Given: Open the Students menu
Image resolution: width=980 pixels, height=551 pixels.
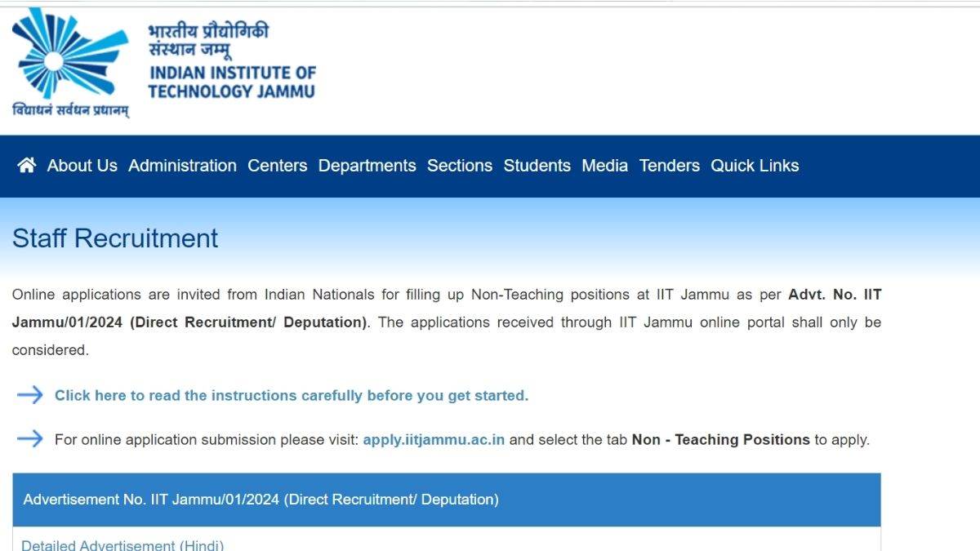Looking at the screenshot, I should tap(537, 166).
